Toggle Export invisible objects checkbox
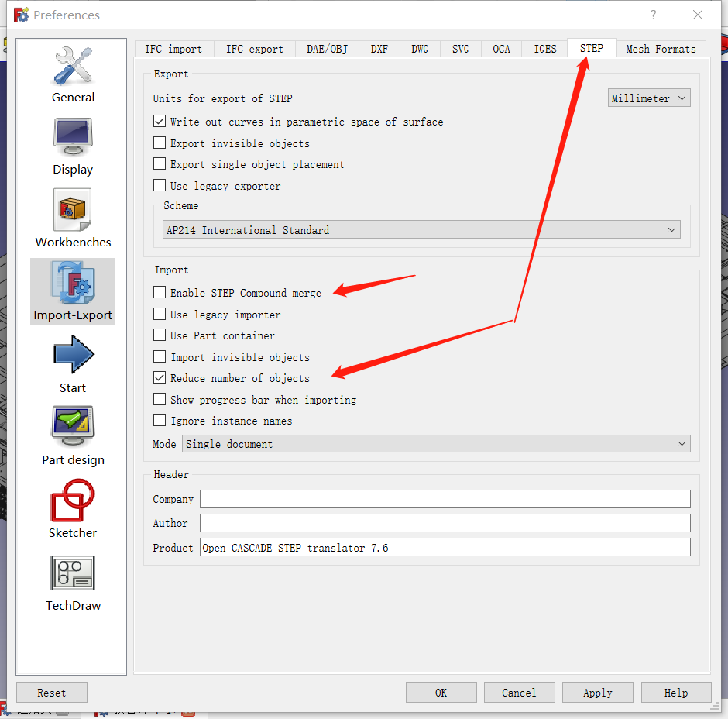Screen dimensions: 728x719 160,143
